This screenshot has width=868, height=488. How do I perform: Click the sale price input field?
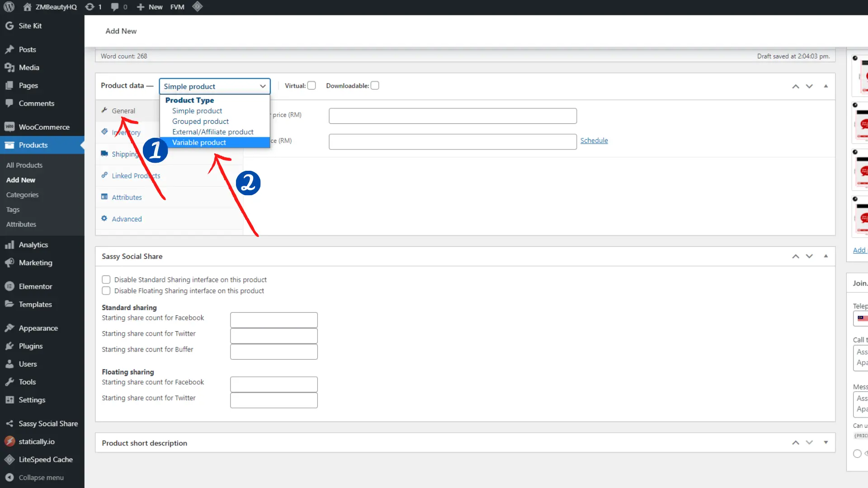(x=453, y=142)
